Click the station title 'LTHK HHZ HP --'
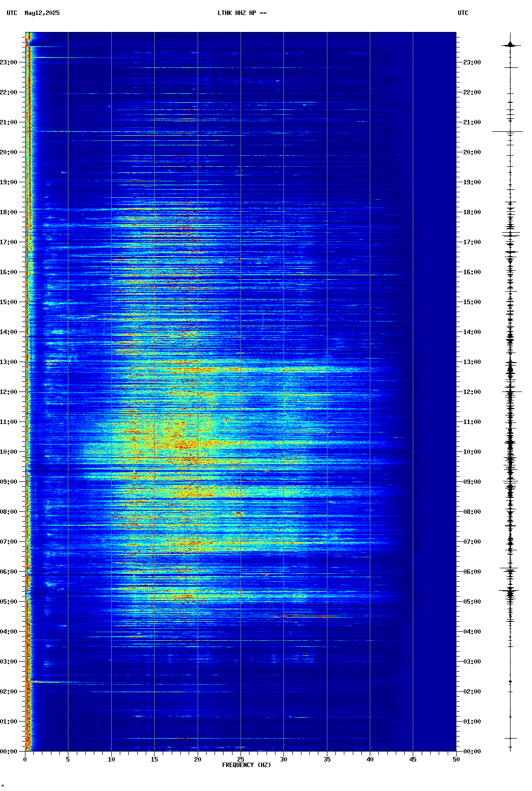The image size is (532, 791). point(242,13)
